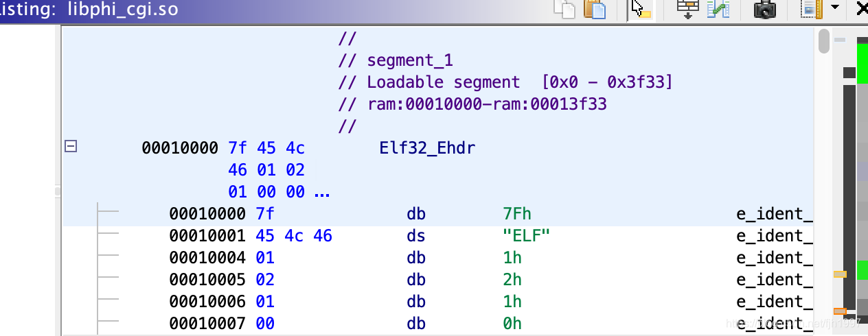Toggle mouse hover popups cursor icon

[x=641, y=9]
